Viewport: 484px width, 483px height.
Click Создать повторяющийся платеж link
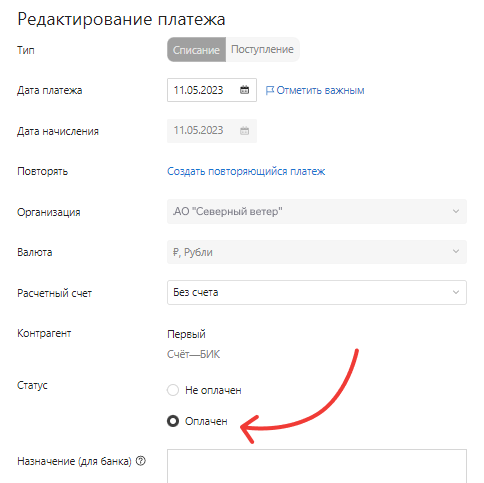(246, 171)
